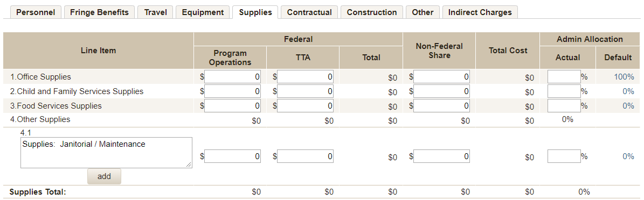
Task: Click Office Supplies TTA amount field
Action: click(x=305, y=77)
